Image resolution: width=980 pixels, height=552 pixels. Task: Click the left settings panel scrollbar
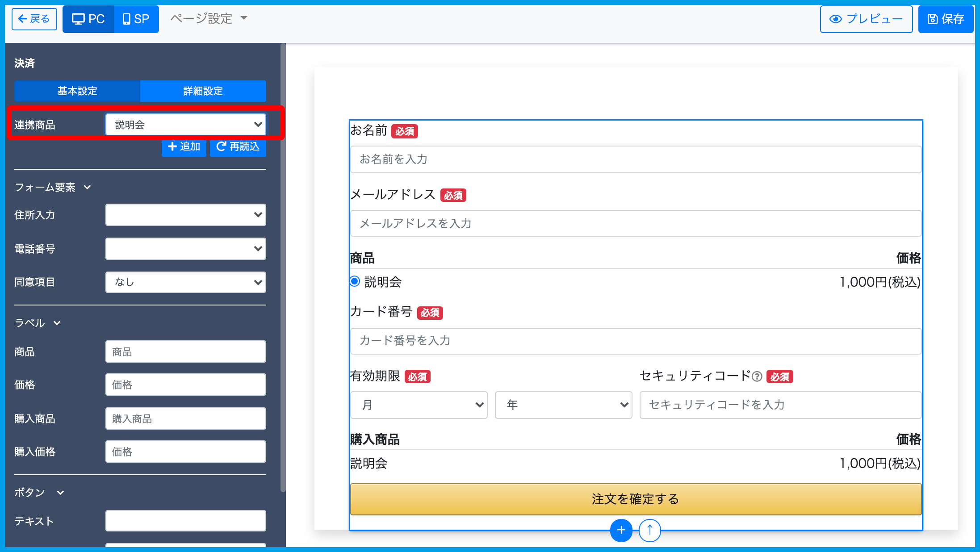pos(283,268)
